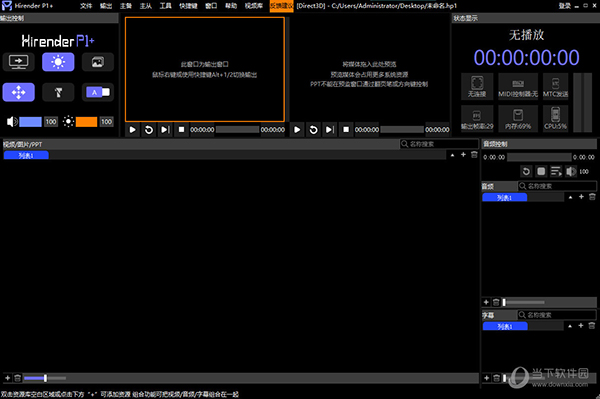Click the memory usage 内存 icon
The image size is (600, 399).
point(518,119)
